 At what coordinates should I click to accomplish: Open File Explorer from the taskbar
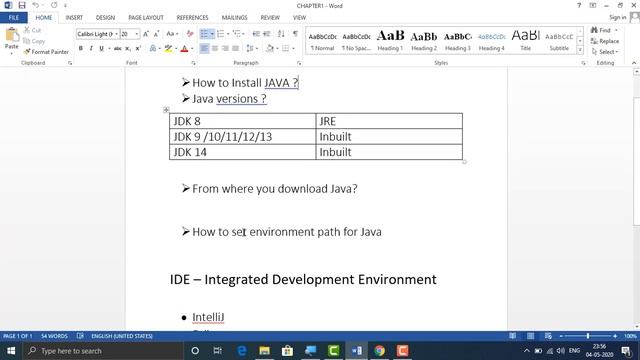pyautogui.click(x=264, y=351)
